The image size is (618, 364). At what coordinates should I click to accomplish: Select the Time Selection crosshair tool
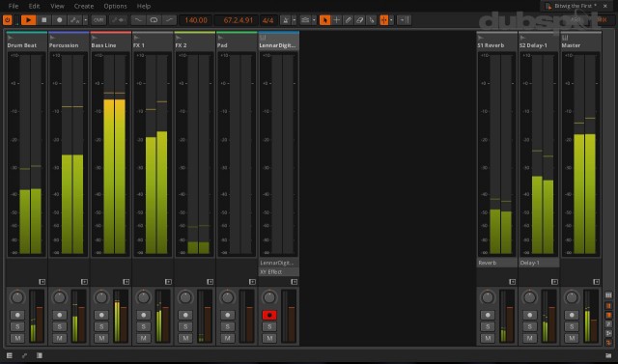[x=337, y=20]
